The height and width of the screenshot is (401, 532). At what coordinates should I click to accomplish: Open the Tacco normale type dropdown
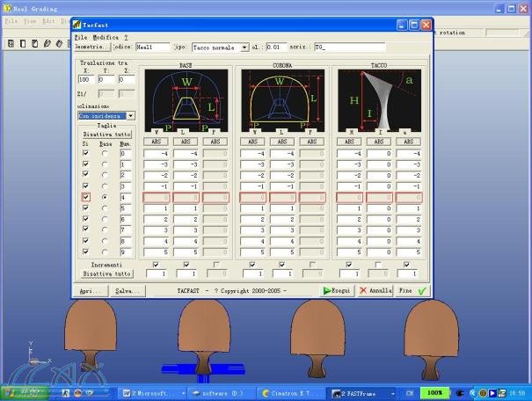pos(244,47)
